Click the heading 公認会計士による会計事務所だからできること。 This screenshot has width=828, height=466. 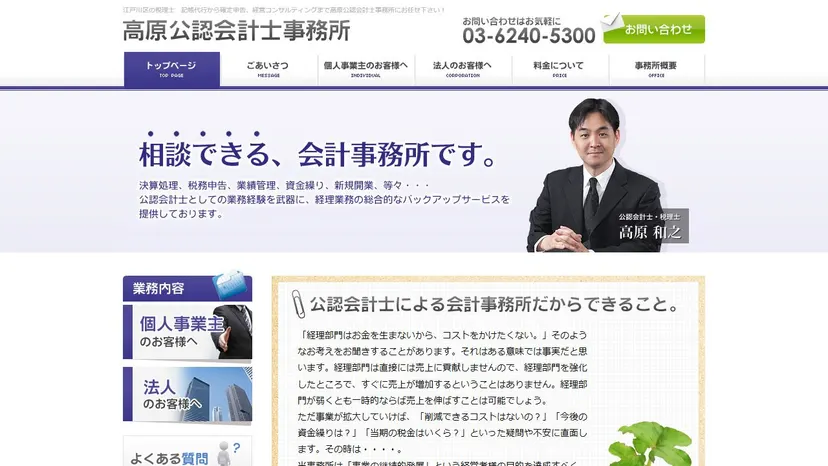click(x=493, y=304)
